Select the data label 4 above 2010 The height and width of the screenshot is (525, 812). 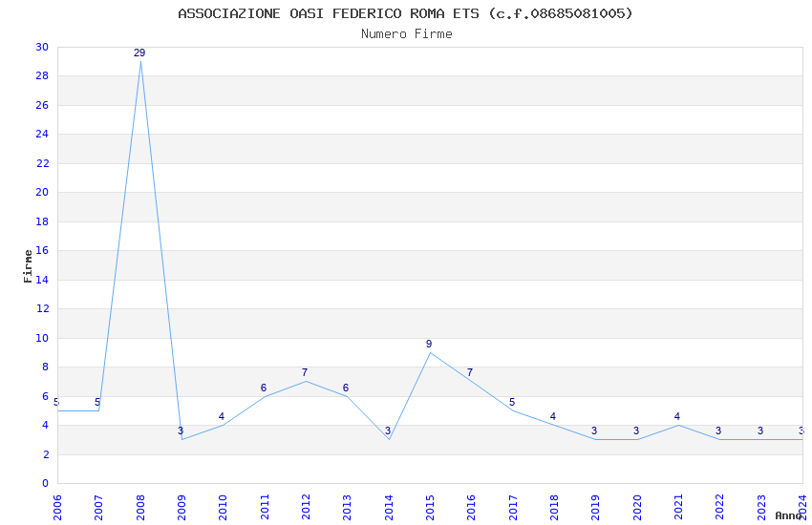[222, 417]
